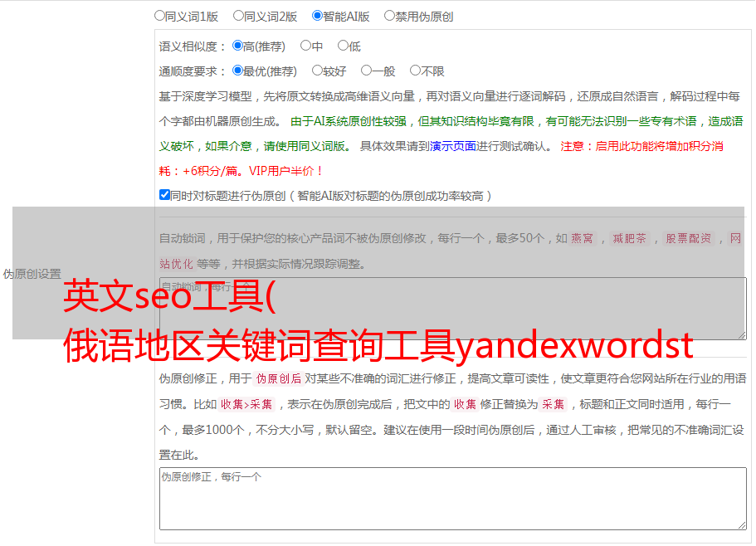
Task: Set 通顺度要求 to 较好
Action: [x=317, y=71]
